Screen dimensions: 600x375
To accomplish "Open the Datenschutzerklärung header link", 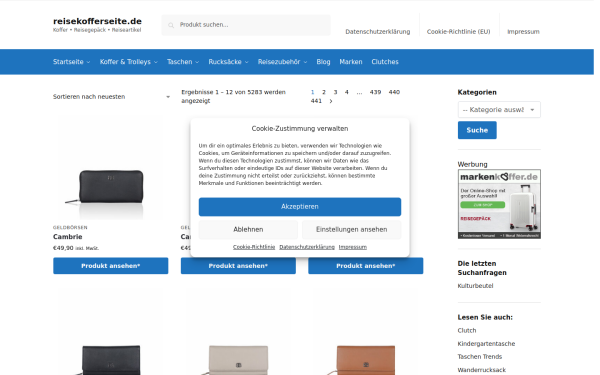I will [x=378, y=32].
